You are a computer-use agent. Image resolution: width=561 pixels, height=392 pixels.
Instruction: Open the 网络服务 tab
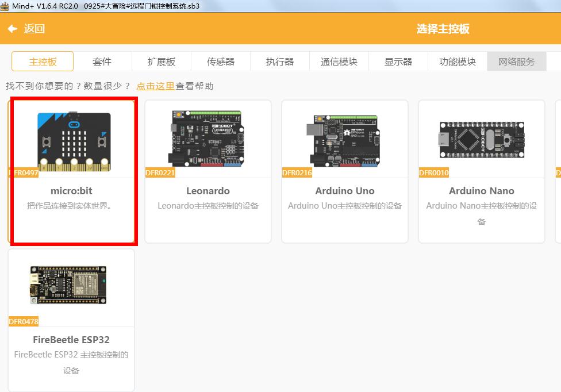point(517,62)
